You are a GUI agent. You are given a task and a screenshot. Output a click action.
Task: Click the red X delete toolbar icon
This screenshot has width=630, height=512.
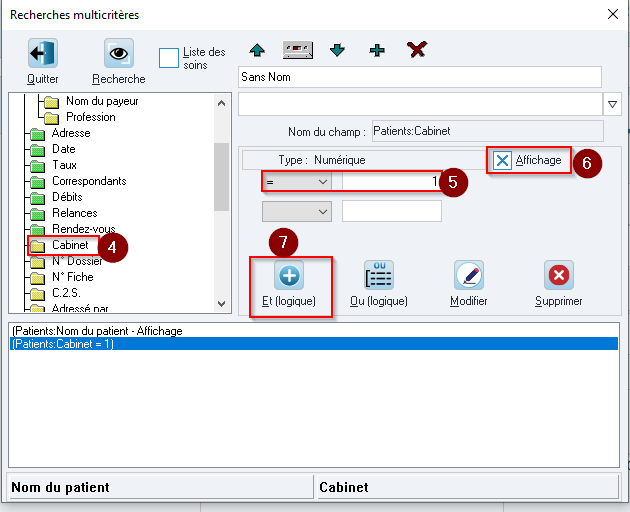pos(417,50)
